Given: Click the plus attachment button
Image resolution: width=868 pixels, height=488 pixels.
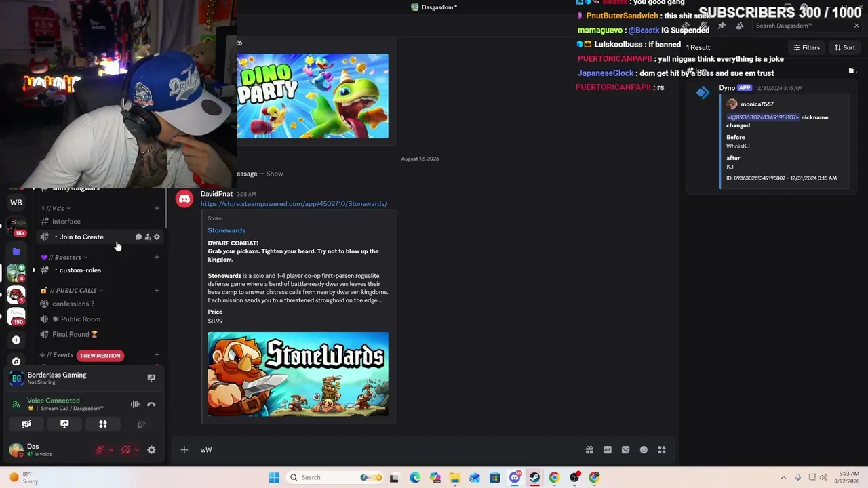Looking at the screenshot, I should click(x=184, y=450).
